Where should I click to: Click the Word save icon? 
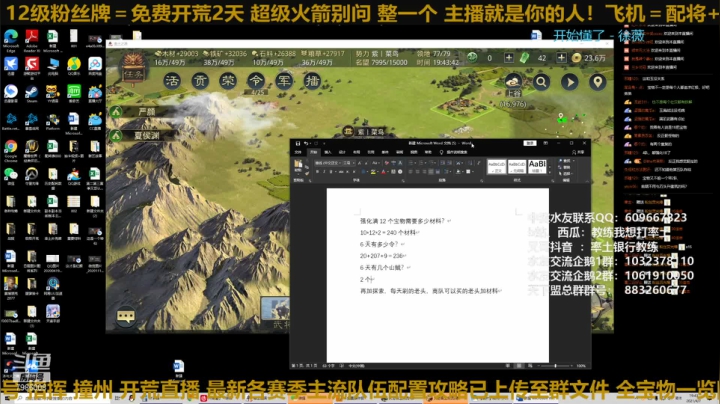(298, 144)
